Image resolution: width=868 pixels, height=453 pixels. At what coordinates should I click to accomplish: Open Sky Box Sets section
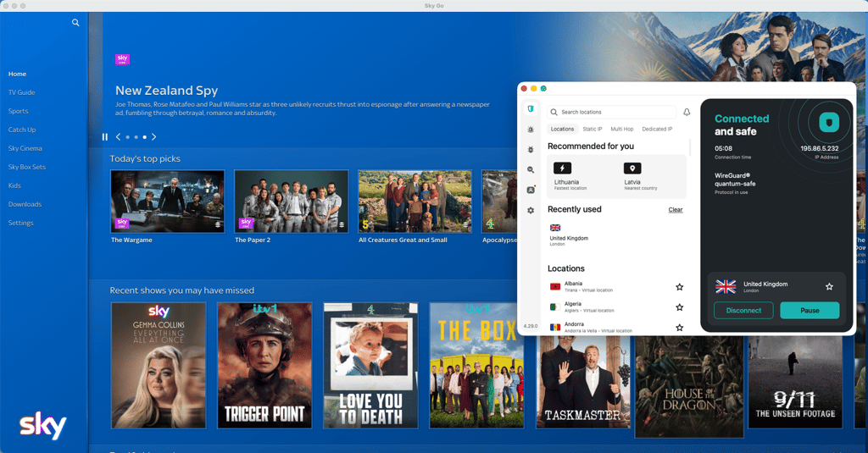[x=27, y=167]
